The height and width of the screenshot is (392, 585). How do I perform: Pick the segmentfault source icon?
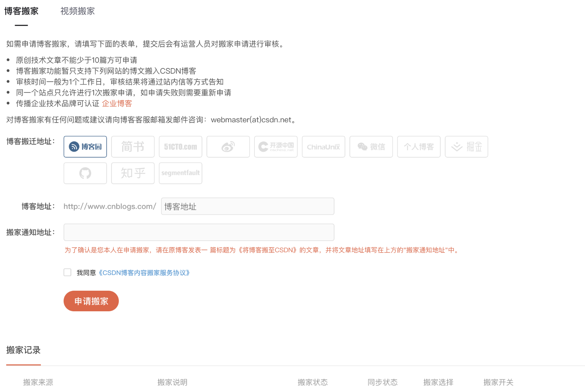coord(180,173)
